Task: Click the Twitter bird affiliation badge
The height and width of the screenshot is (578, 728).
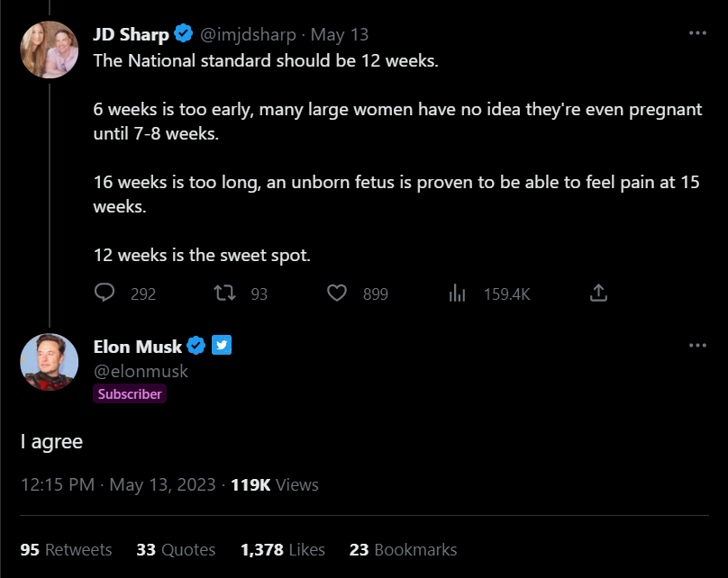Action: click(222, 346)
